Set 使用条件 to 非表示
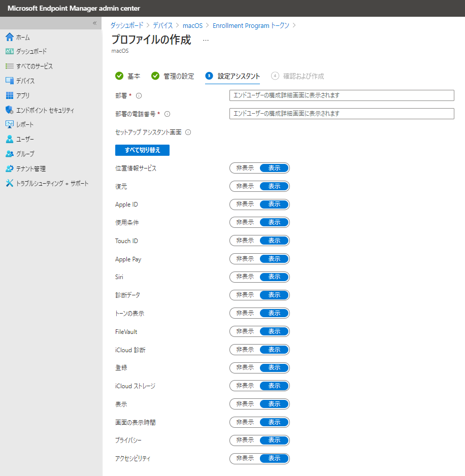This screenshot has height=476, width=465. point(245,222)
